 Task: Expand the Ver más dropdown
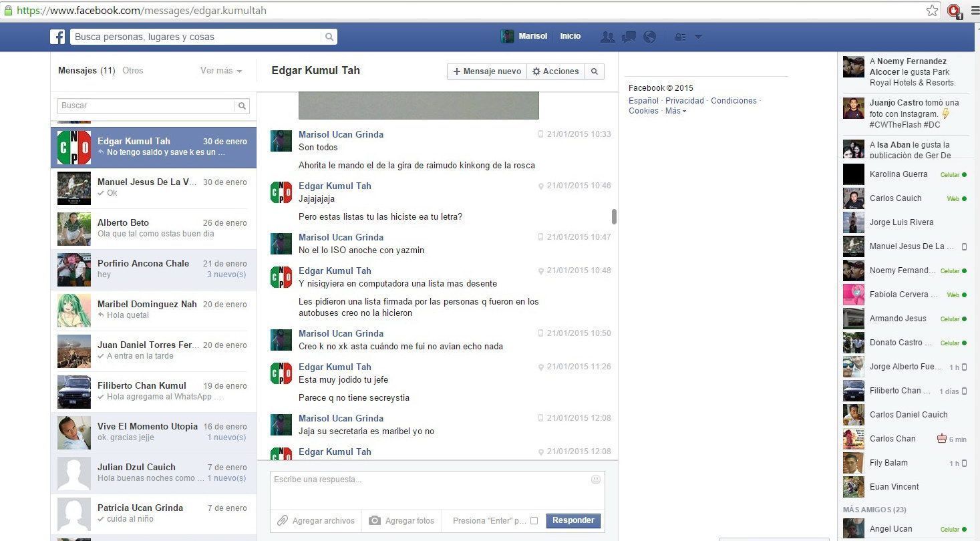click(x=221, y=71)
